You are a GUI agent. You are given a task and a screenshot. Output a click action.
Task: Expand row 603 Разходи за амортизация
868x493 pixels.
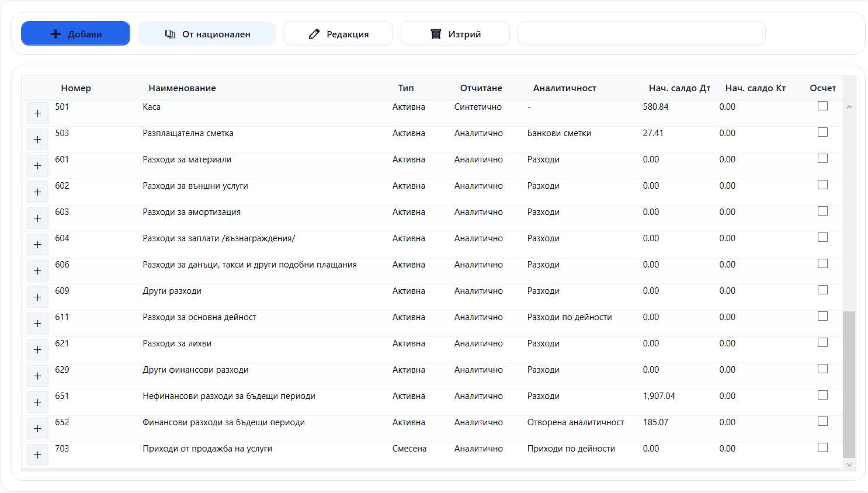pyautogui.click(x=37, y=218)
